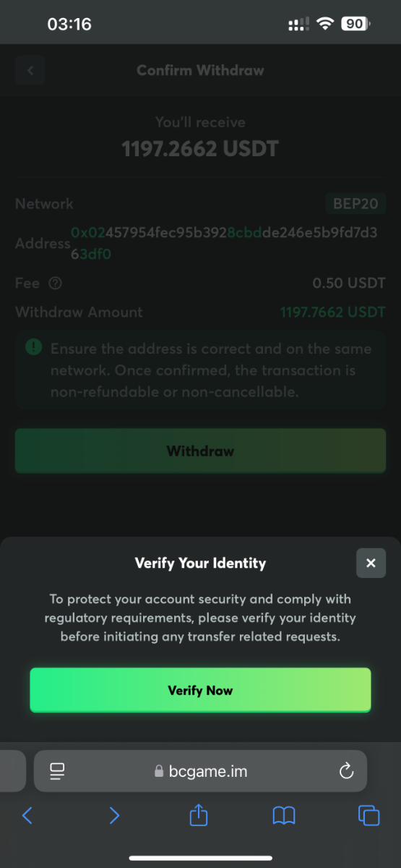
Task: Navigate forward with Safari's right arrow
Action: 113,816
